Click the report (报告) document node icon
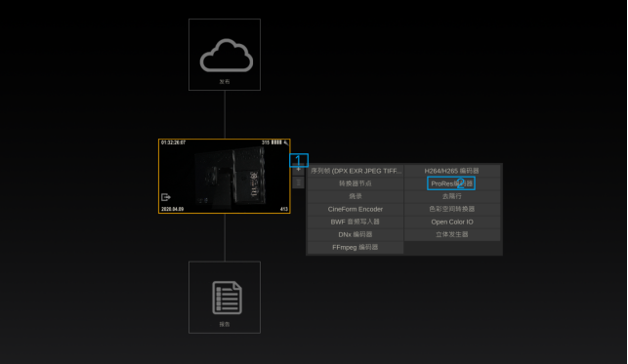 227,298
